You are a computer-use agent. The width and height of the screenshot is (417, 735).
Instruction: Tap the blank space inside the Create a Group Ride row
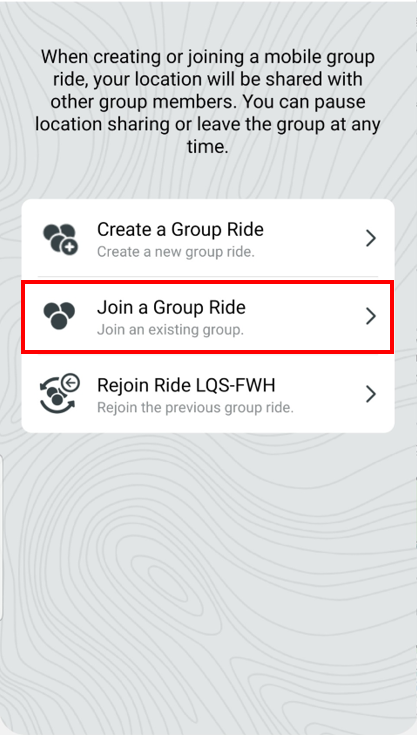coord(314,238)
